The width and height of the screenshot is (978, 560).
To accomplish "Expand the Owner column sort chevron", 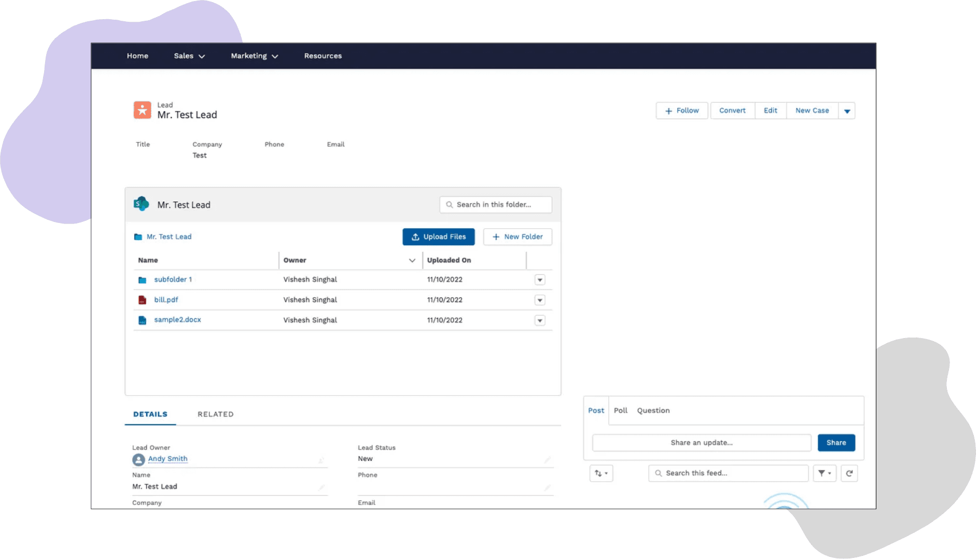I will point(412,260).
